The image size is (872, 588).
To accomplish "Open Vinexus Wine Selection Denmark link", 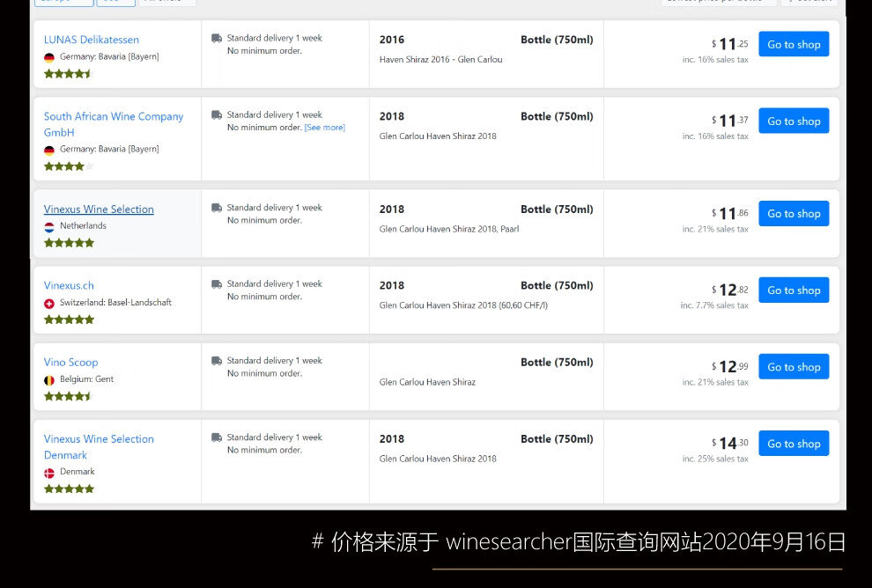I will tap(99, 446).
